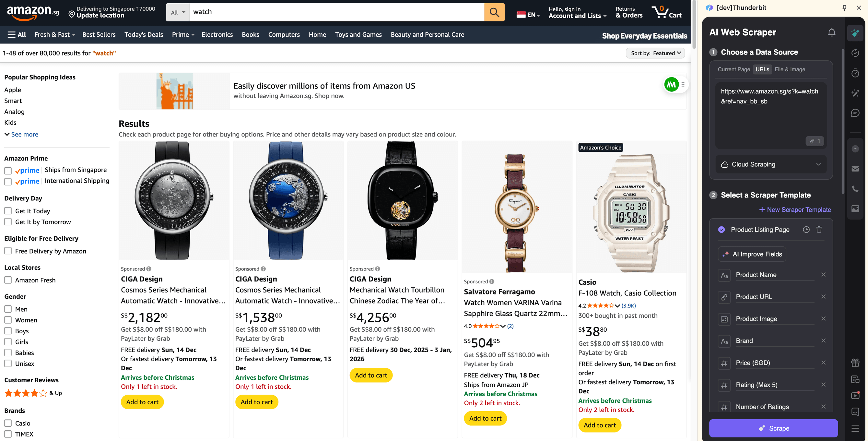Image resolution: width=868 pixels, height=441 pixels.
Task: Open the chat bubble icon in right sidebar
Action: click(855, 113)
